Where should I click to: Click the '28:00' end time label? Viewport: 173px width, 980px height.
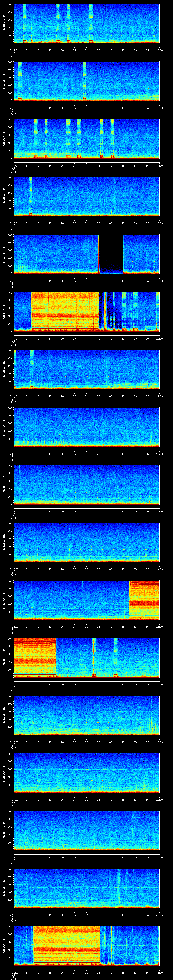point(160,800)
